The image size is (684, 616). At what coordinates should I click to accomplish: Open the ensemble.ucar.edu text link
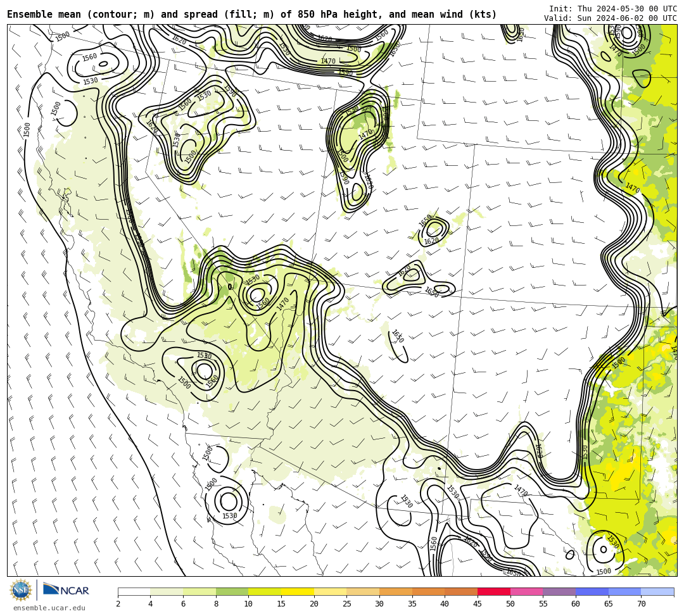pyautogui.click(x=49, y=608)
